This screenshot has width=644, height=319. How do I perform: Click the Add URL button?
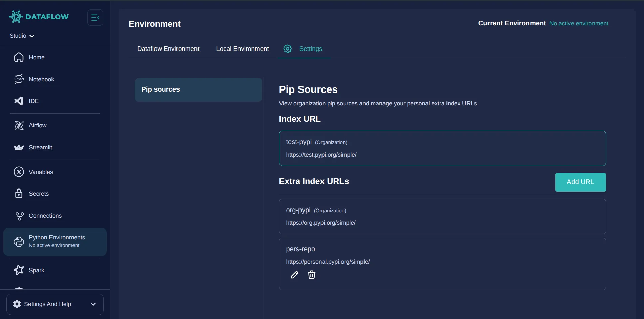pyautogui.click(x=580, y=182)
